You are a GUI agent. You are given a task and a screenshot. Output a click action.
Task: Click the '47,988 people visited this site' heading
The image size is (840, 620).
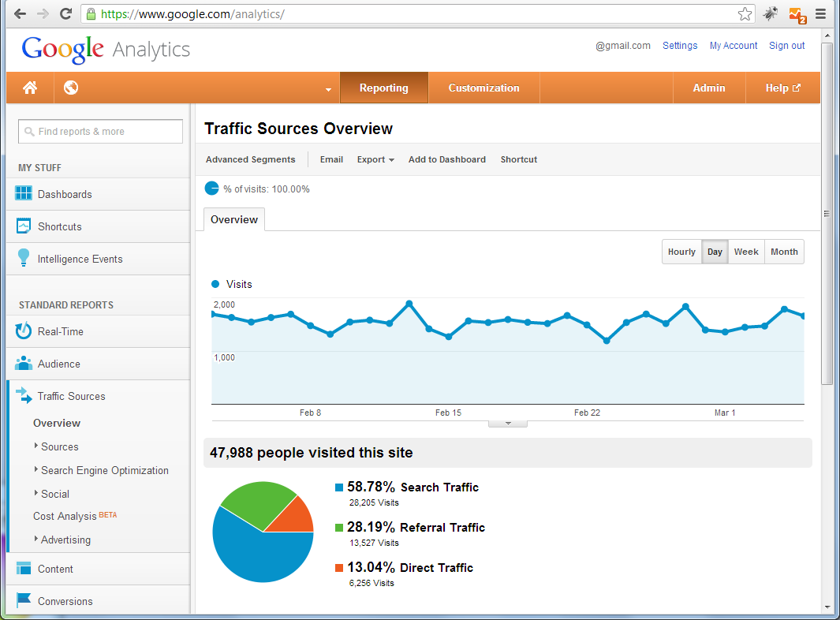pos(312,453)
